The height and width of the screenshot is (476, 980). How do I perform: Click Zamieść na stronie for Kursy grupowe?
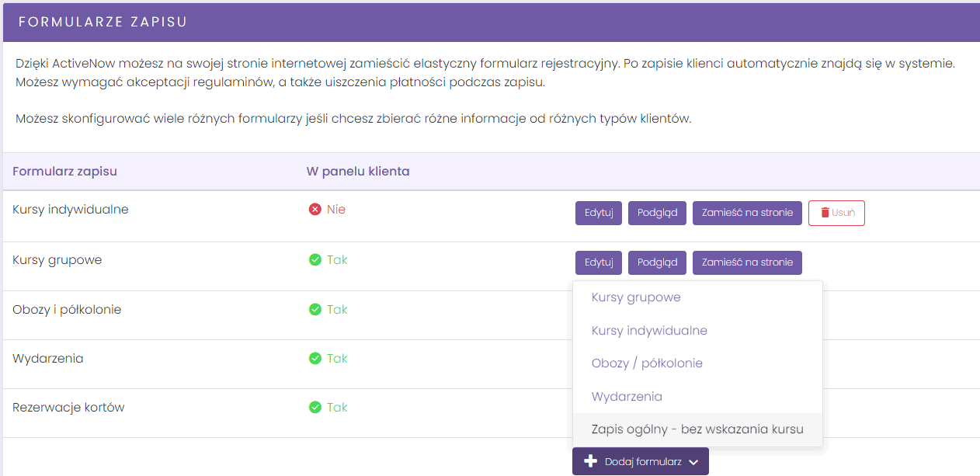coord(747,262)
